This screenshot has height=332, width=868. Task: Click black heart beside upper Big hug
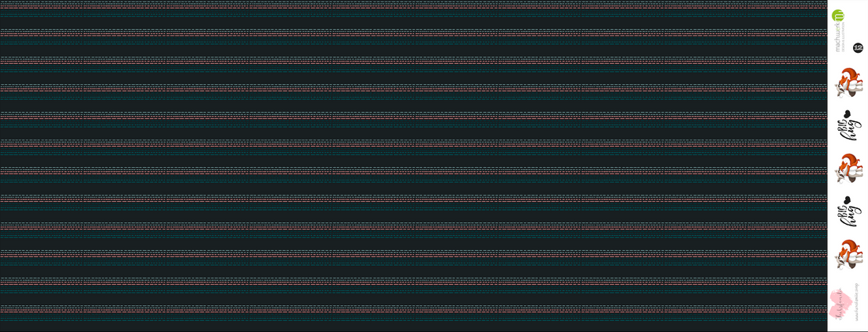coord(845,114)
